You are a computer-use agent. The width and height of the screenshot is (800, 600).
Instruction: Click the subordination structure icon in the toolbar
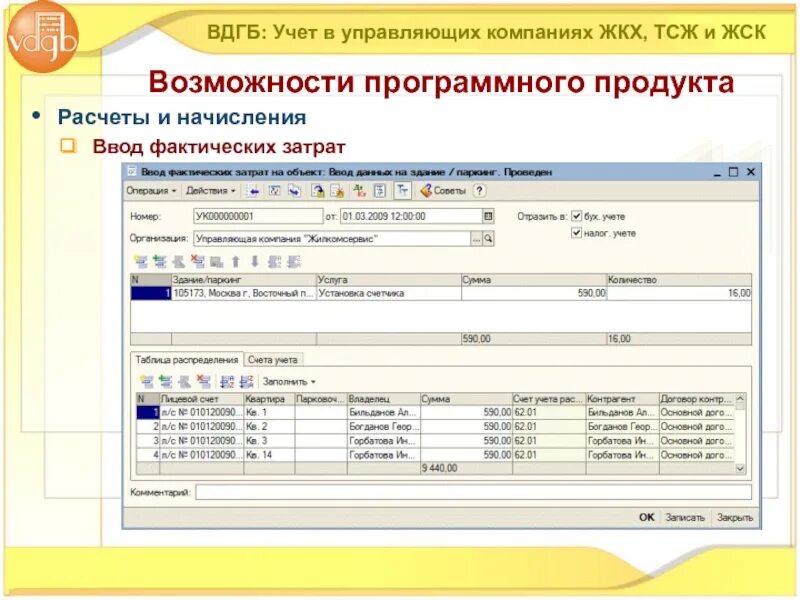[274, 191]
